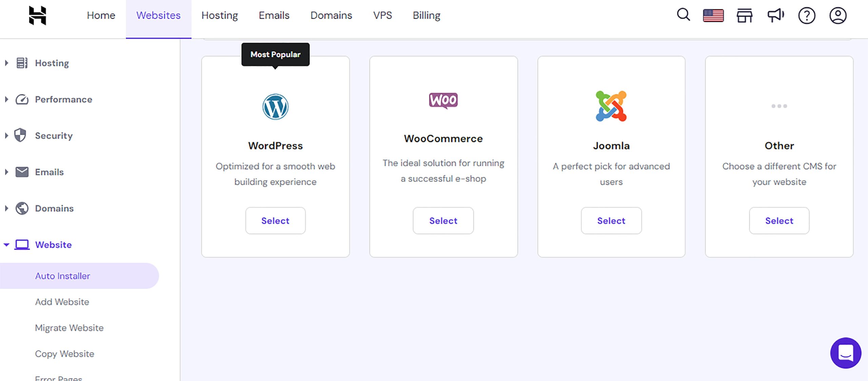
Task: Select WordPress for installation
Action: pyautogui.click(x=275, y=221)
